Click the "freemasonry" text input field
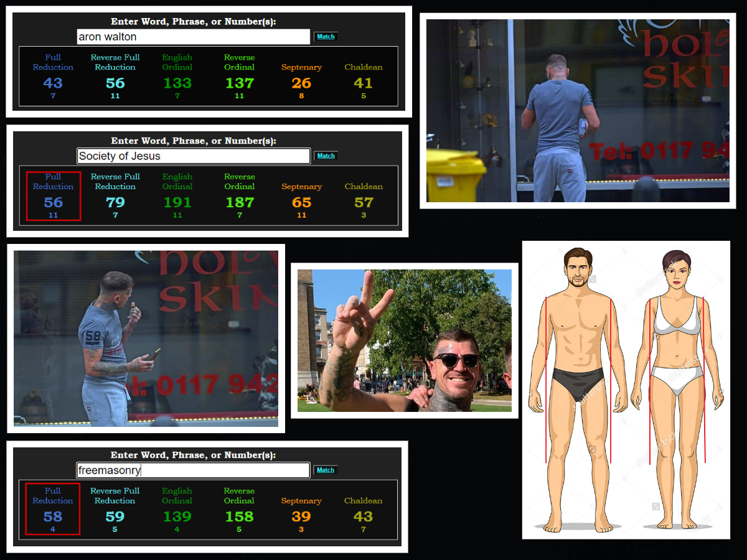747x560 pixels. coord(193,470)
